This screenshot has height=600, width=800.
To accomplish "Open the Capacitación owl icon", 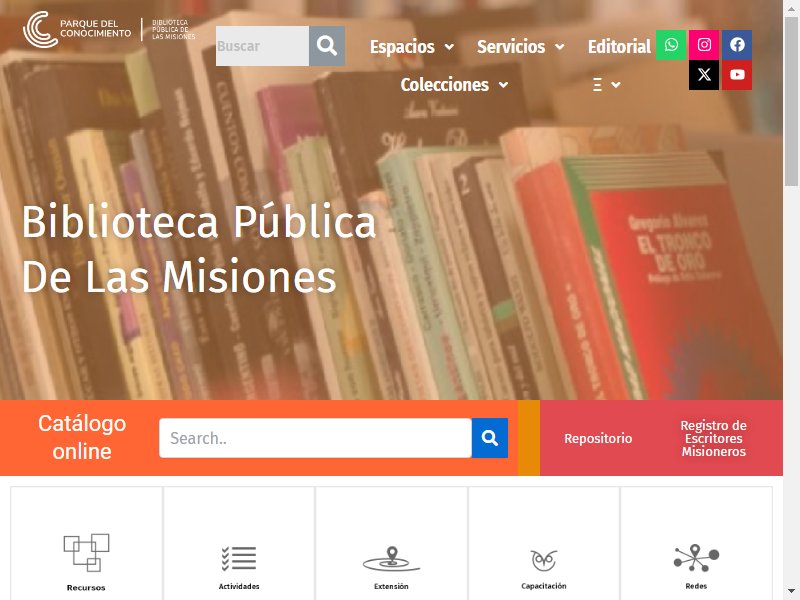I will coord(543,560).
